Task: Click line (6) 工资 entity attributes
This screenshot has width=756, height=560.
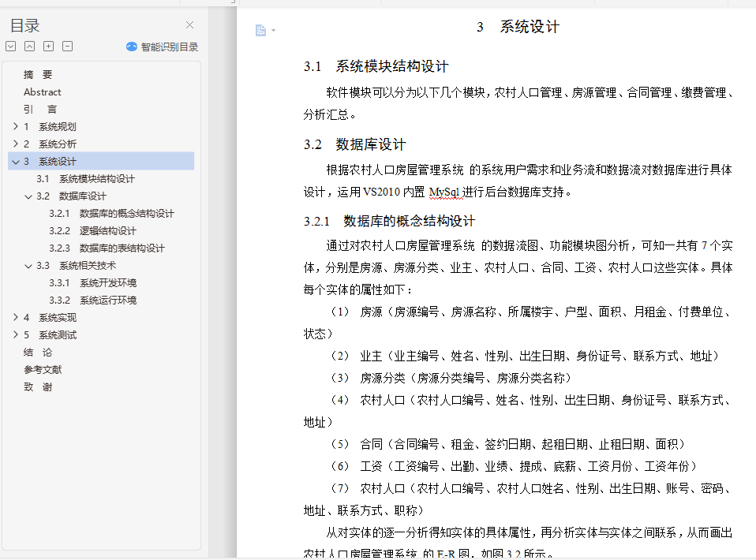Action: 514,466
